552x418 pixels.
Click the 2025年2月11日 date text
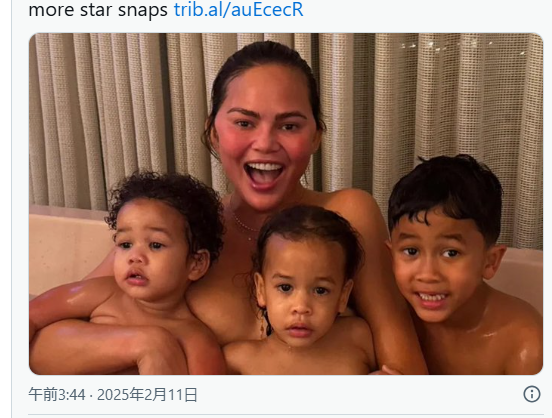147,394
